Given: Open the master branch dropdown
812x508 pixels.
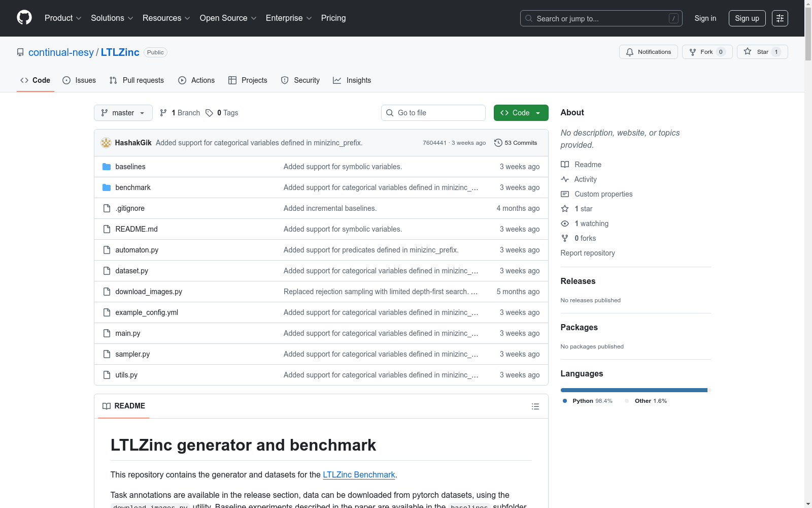Looking at the screenshot, I should click(123, 113).
